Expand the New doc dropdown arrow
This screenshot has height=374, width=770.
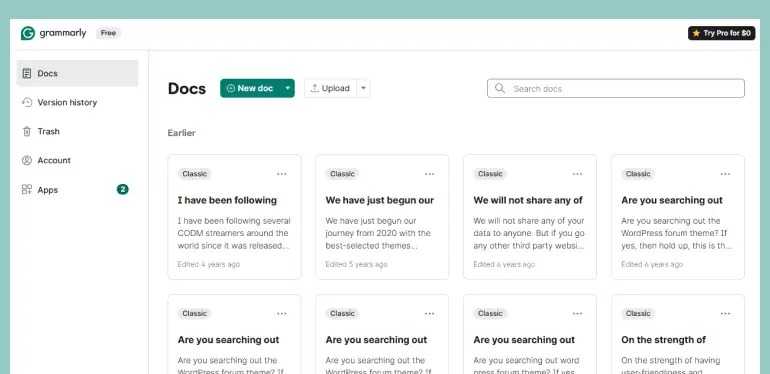[x=288, y=88]
